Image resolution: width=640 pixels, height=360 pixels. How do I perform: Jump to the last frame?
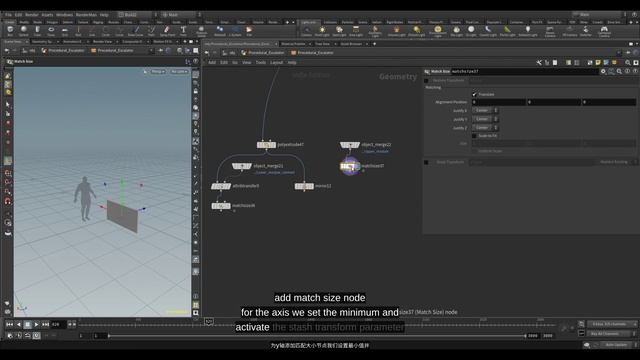45,324
